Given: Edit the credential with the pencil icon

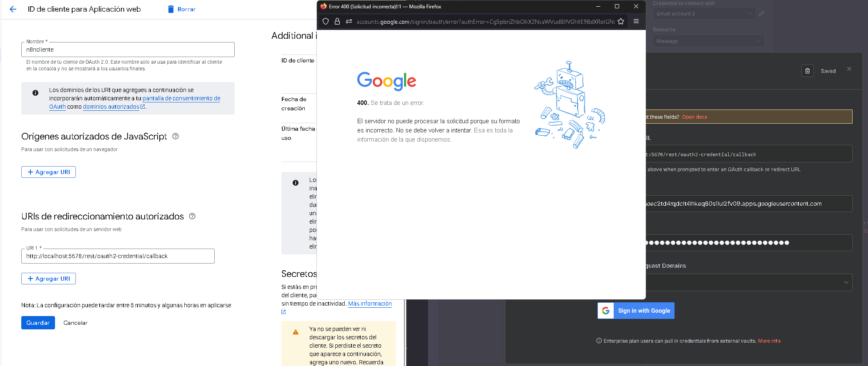Looking at the screenshot, I should tap(762, 13).
